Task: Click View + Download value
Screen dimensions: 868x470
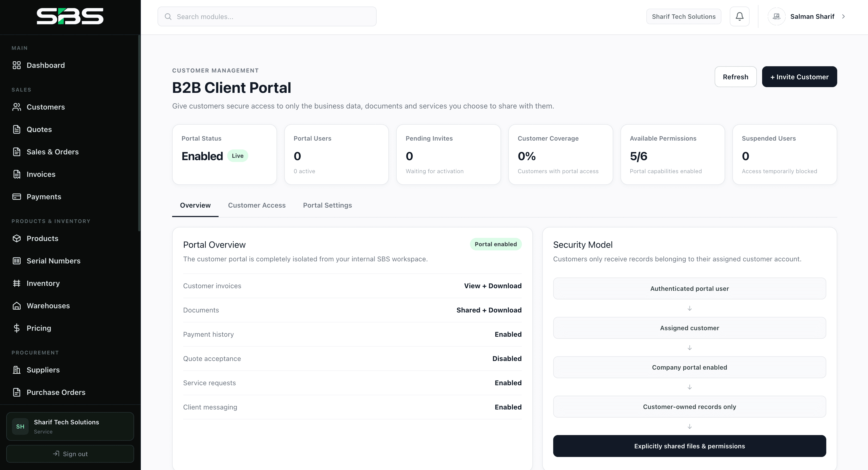Action: [x=493, y=286]
